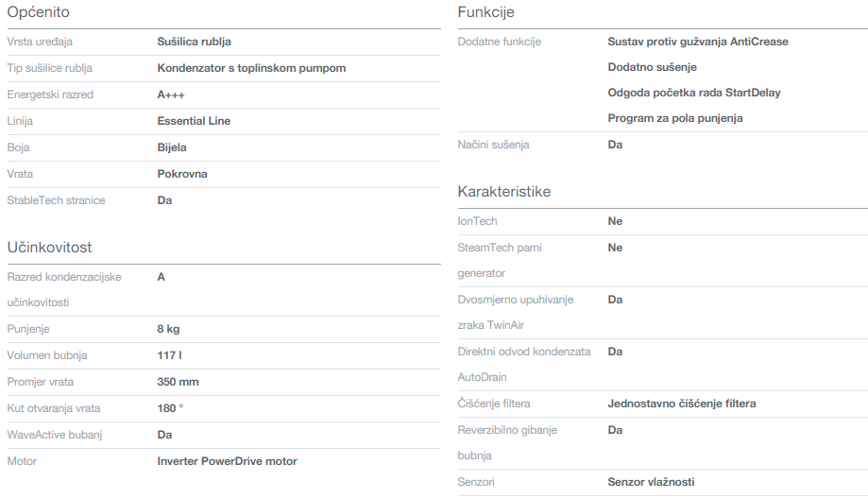Click 'Program za pola punjenja' entry
This screenshot has height=499, width=868.
(674, 118)
